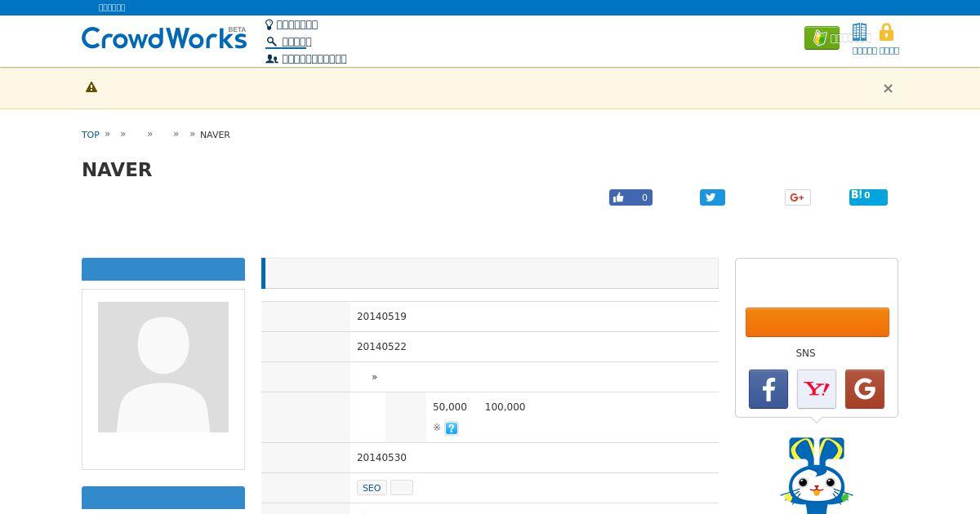Sign in with the Facebook icon

coord(768,389)
